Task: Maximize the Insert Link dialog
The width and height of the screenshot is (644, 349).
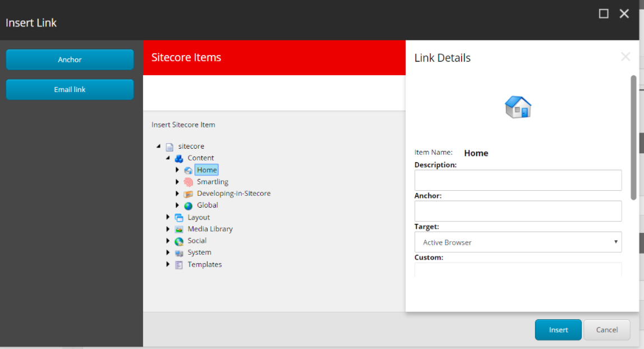Action: 604,13
